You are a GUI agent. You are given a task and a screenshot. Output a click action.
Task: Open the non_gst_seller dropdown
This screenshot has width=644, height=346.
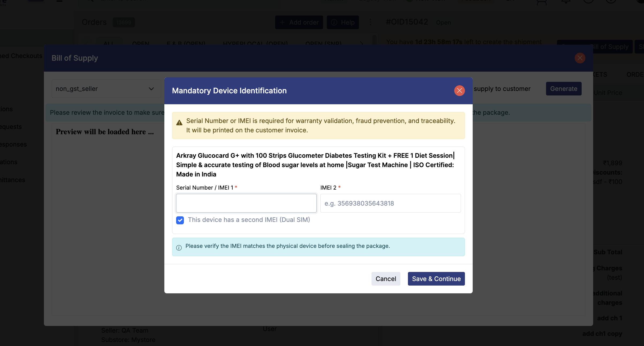click(x=106, y=89)
